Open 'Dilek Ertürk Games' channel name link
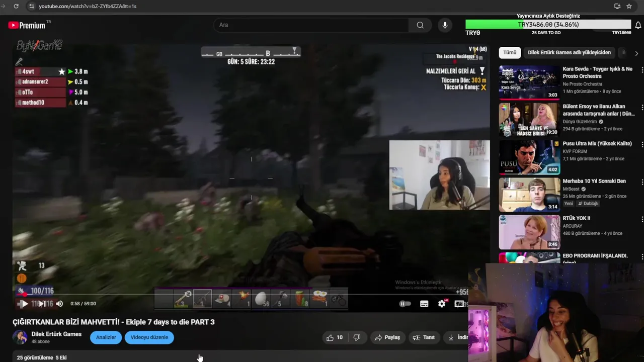Viewport: 644px width, 362px height. point(56,334)
